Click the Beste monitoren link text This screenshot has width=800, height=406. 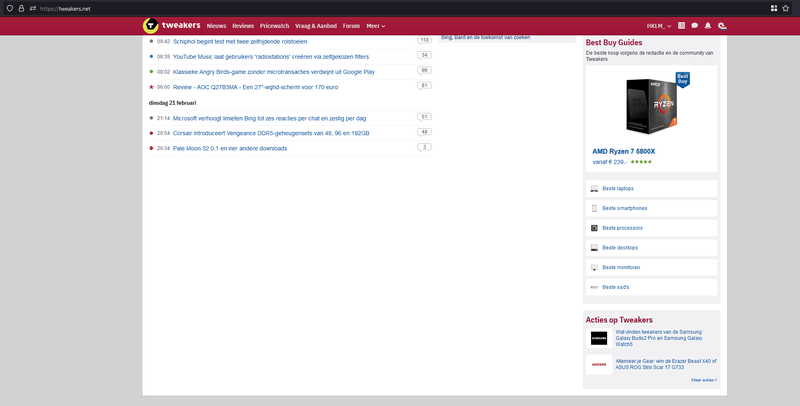(621, 267)
